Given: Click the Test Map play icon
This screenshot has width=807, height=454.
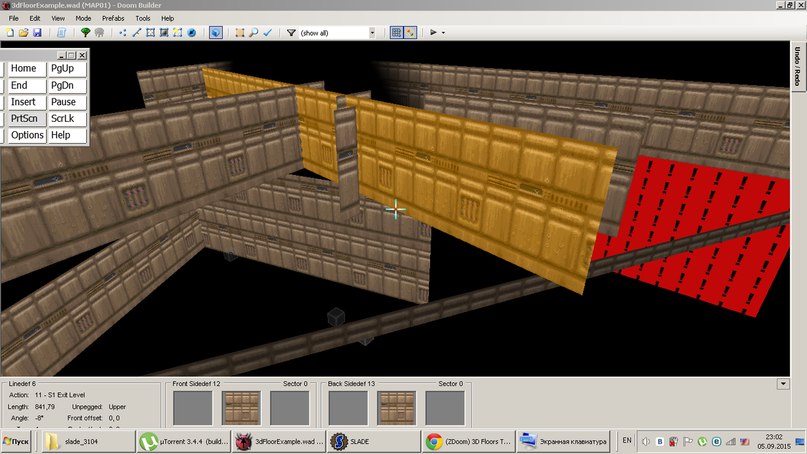Looking at the screenshot, I should click(433, 32).
